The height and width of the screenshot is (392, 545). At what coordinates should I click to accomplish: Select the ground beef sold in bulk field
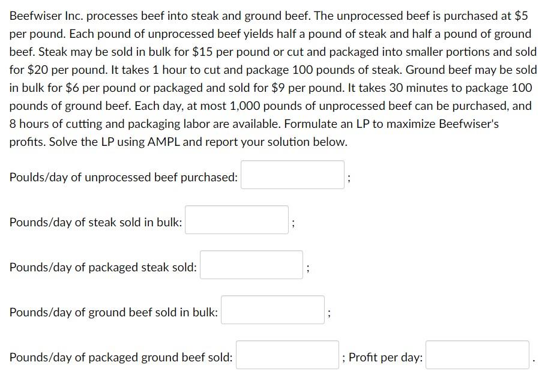coord(272,310)
